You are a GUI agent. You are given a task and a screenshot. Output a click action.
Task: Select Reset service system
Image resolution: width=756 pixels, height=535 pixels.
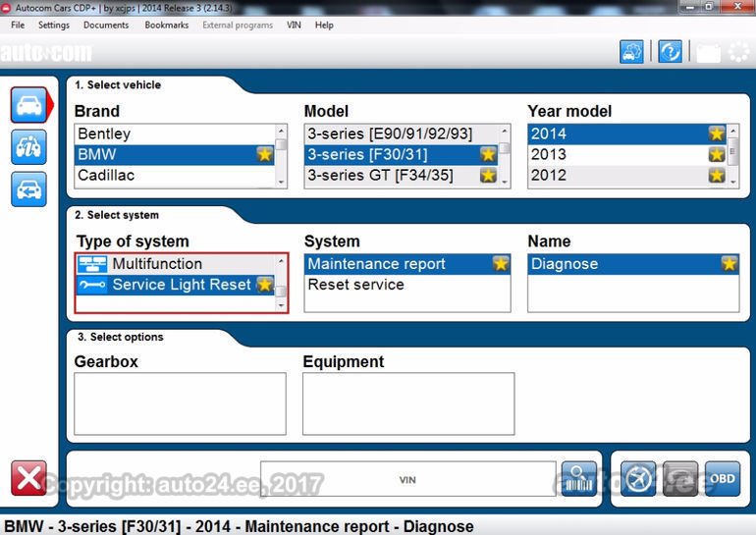point(407,285)
